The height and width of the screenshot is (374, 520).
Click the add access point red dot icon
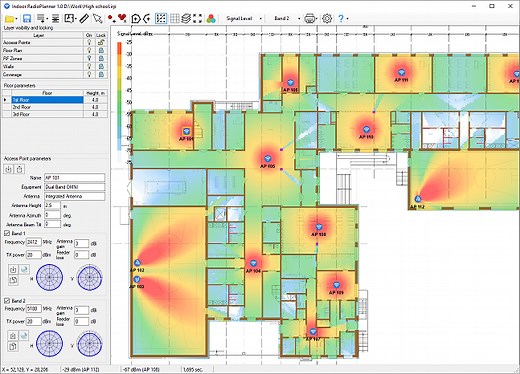(112, 19)
